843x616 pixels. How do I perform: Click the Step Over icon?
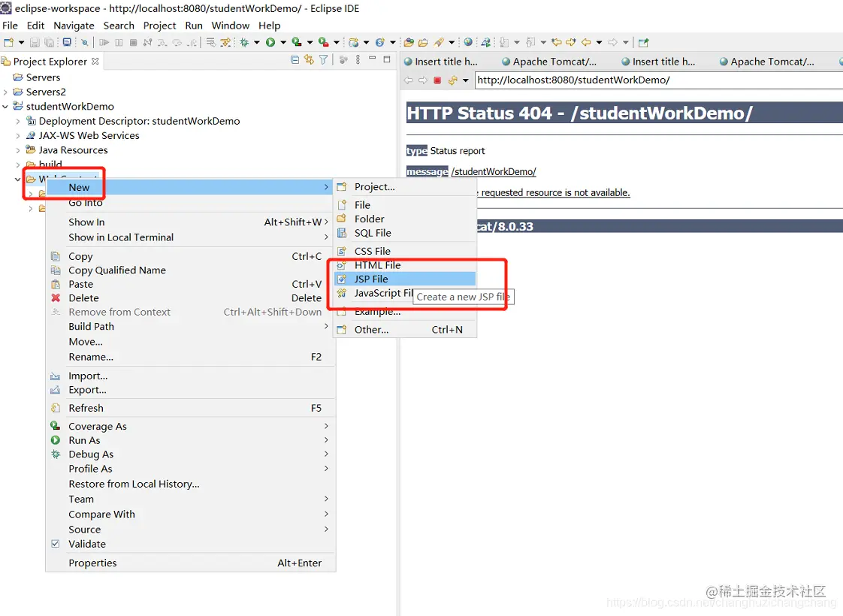(x=177, y=43)
